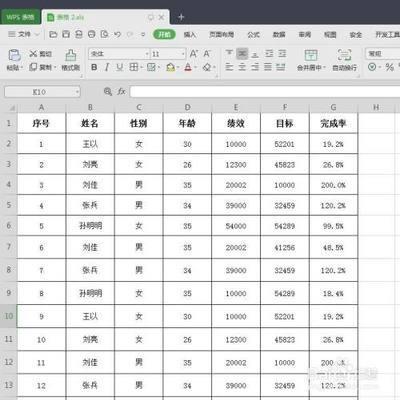The width and height of the screenshot is (400, 400).
Task: Select cell containing 孙明明 in row 6
Action: [x=90, y=226]
